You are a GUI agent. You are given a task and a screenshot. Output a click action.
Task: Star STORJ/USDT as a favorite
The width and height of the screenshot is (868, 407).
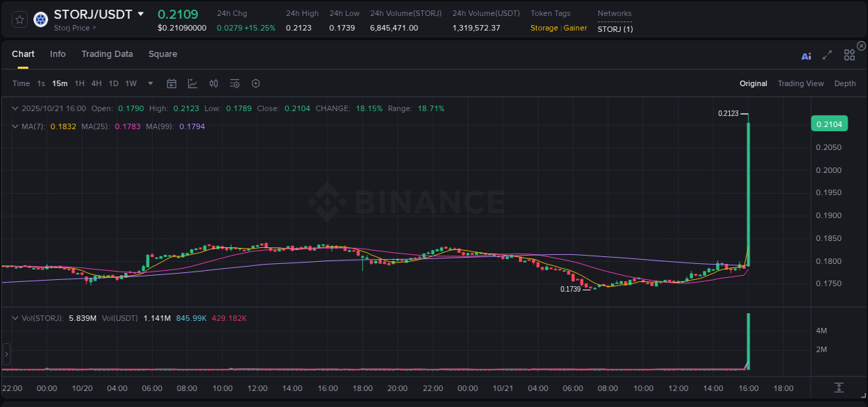coord(19,19)
